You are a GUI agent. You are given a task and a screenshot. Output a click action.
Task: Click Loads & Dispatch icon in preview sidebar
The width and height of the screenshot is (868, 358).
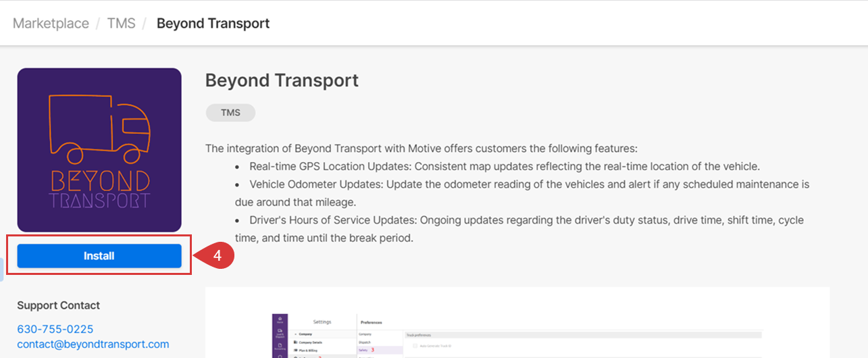[x=280, y=332]
